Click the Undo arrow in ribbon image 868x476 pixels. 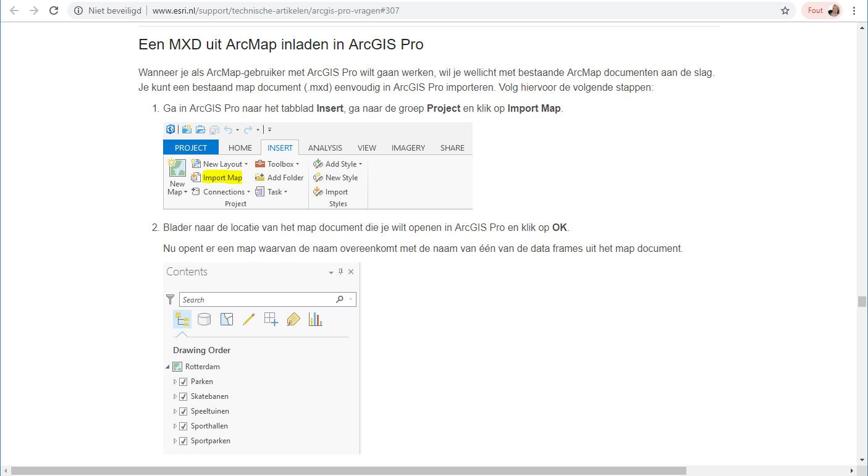point(228,130)
